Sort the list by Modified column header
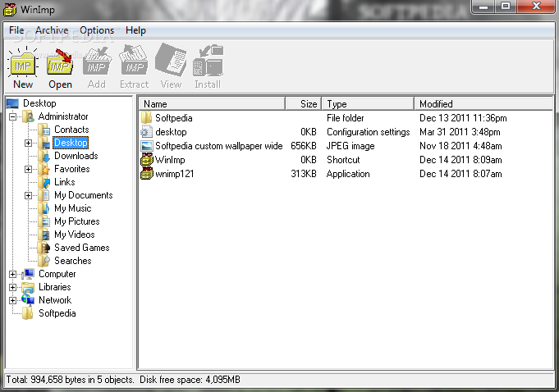559x392 pixels. click(x=483, y=103)
